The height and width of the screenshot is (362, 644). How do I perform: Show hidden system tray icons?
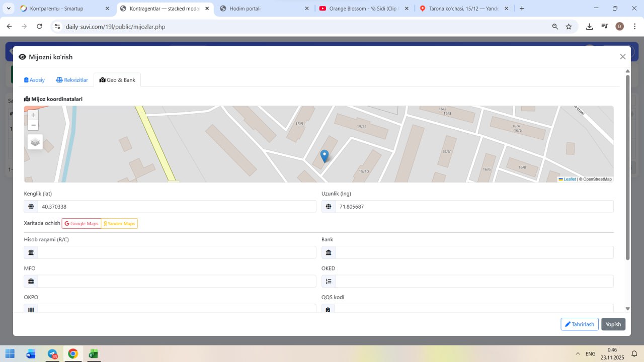click(x=578, y=354)
